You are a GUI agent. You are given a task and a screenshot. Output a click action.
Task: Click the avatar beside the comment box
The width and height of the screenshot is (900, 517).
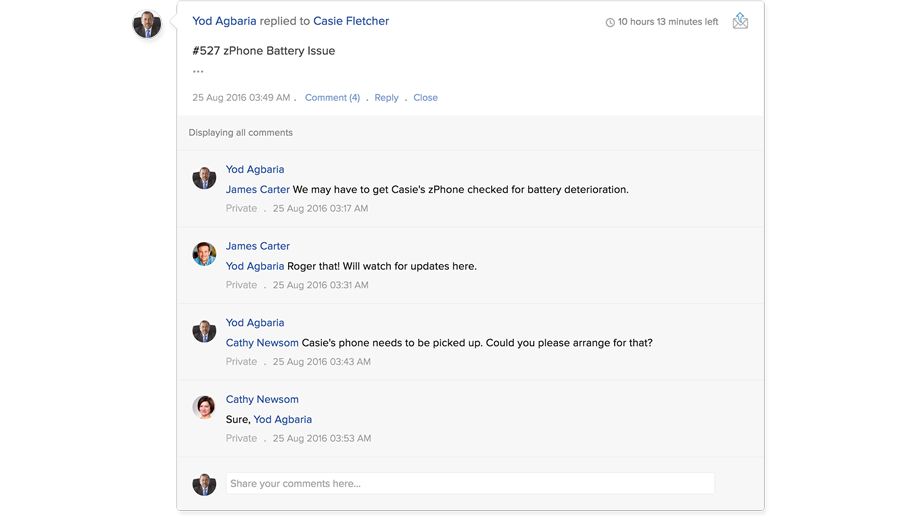click(204, 484)
